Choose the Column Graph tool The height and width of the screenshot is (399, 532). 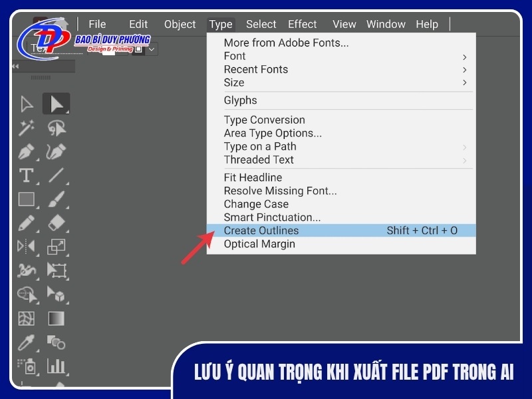pos(57,365)
